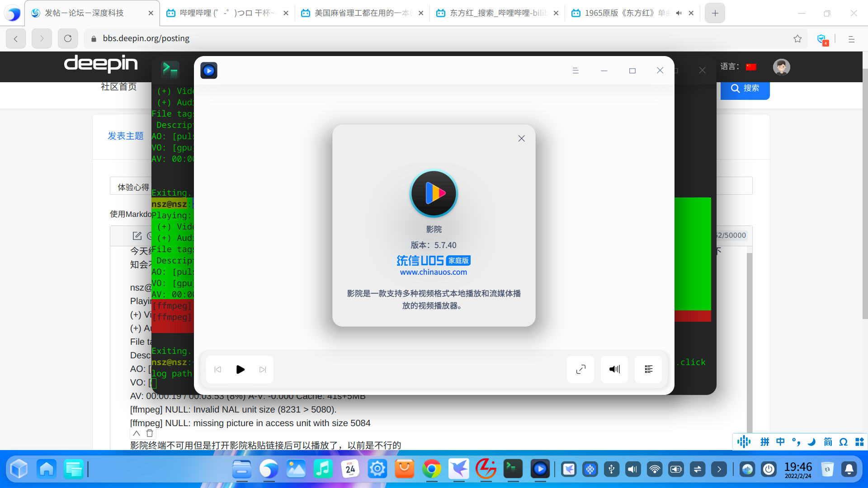868x488 pixels.
Task: Reload the current page
Action: pos(68,39)
